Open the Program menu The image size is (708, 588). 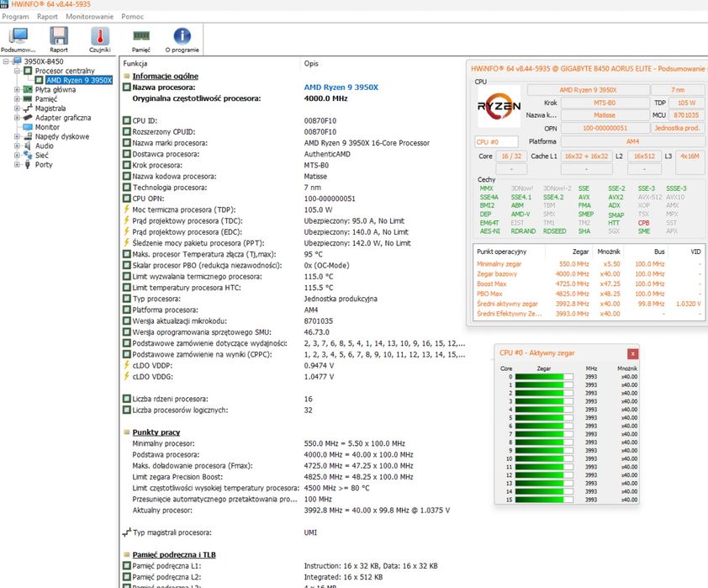point(15,17)
